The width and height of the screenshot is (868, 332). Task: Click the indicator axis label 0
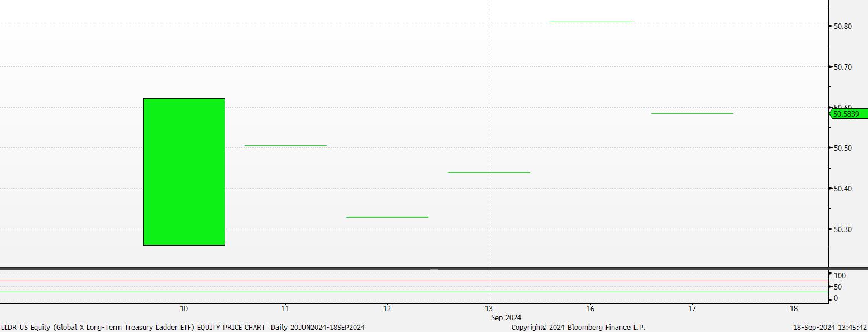[x=836, y=299]
